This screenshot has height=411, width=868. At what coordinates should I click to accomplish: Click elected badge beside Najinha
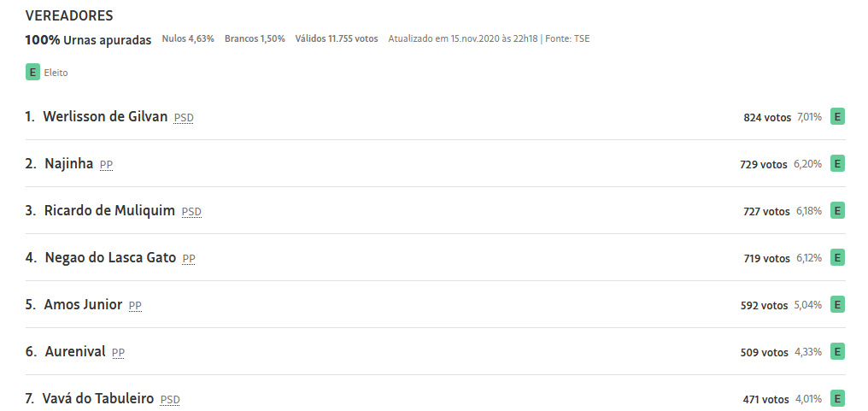tap(837, 164)
